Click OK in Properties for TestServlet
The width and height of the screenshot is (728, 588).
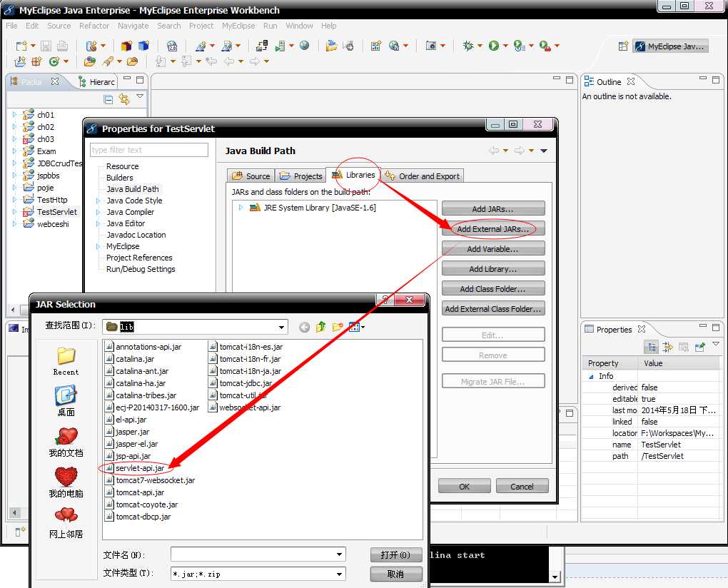pos(465,487)
